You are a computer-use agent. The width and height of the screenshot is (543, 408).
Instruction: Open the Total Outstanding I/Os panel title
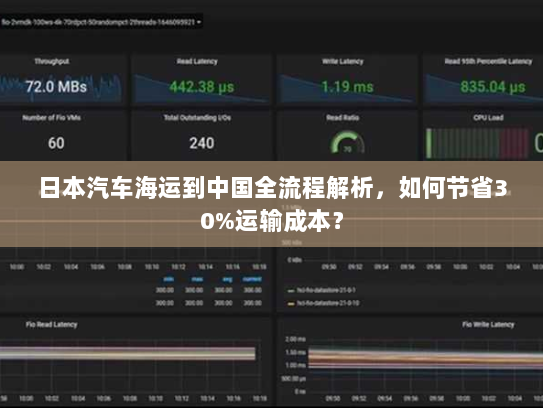pos(197,118)
